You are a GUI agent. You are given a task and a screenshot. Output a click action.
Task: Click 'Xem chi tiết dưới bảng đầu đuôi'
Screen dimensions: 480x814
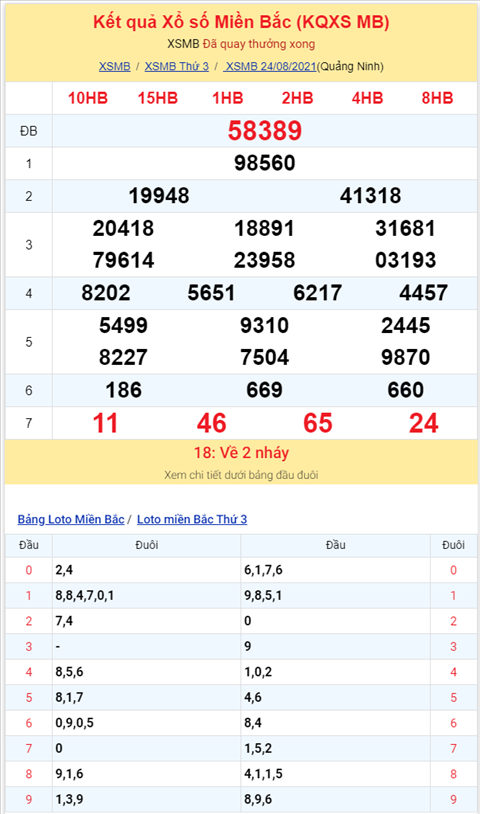pyautogui.click(x=241, y=475)
